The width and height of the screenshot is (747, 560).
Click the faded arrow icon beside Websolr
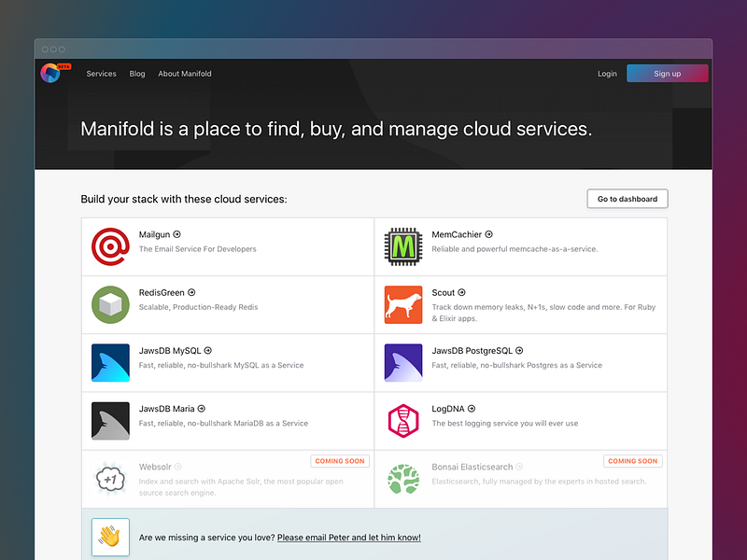tap(178, 467)
